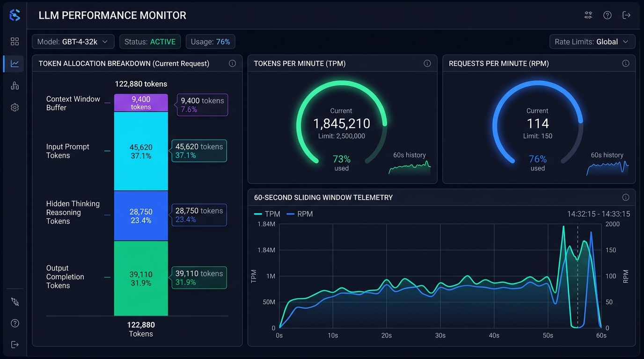Screen dimensions: 644x359
Task: Click the LLM PERFORMANCE MONITOR title
Action: tap(112, 15)
